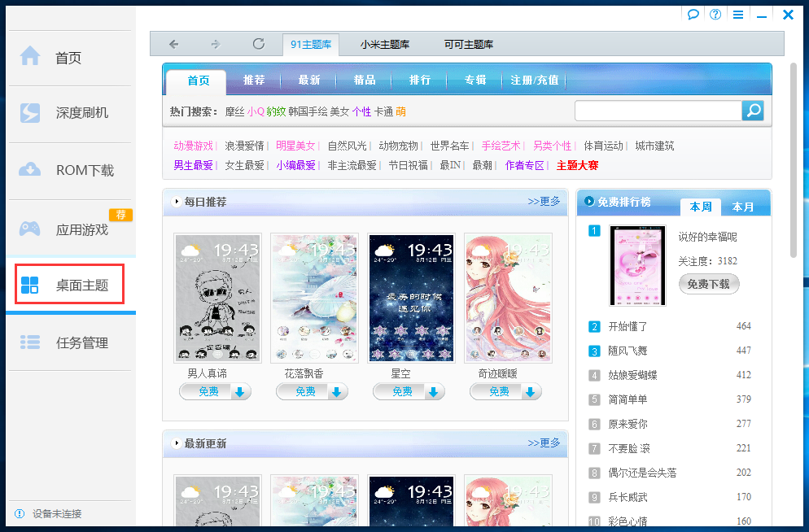
Task: Switch to the 可可主题库 tab
Action: 469,44
